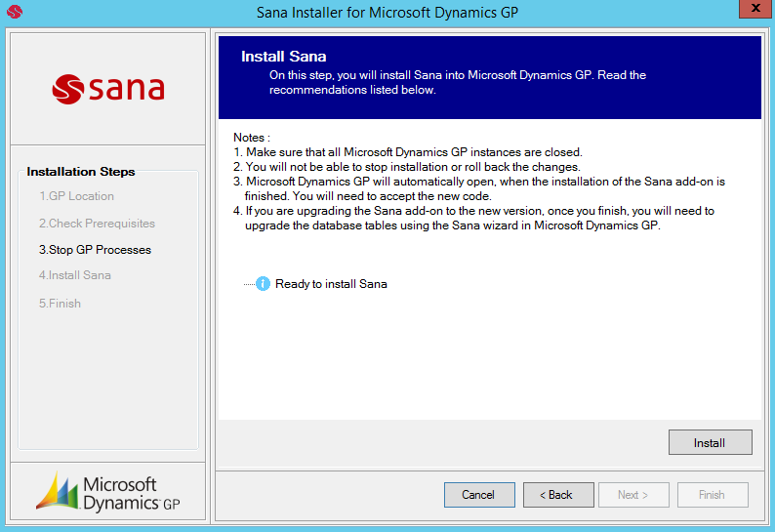Close the Sana Installer window

pyautogui.click(x=755, y=9)
